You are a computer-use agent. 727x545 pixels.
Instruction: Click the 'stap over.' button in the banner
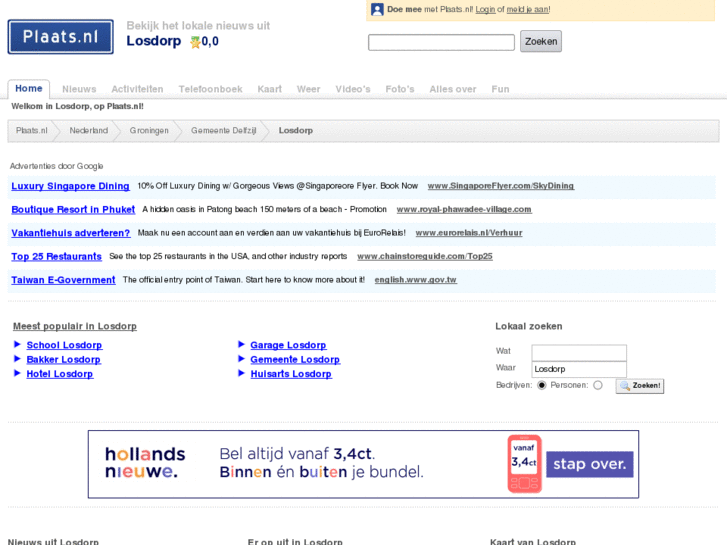pyautogui.click(x=590, y=464)
